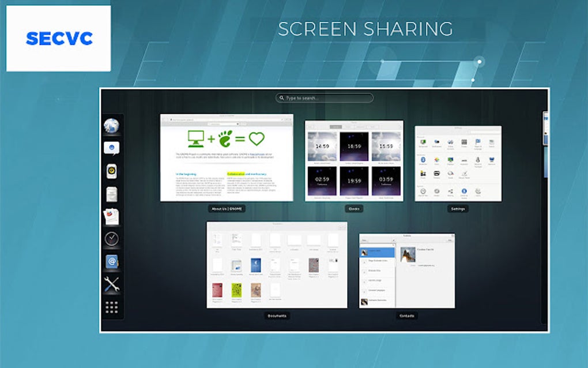Viewport: 588px width, 368px height.
Task: Launch the chat application from the dock
Action: pos(111,148)
